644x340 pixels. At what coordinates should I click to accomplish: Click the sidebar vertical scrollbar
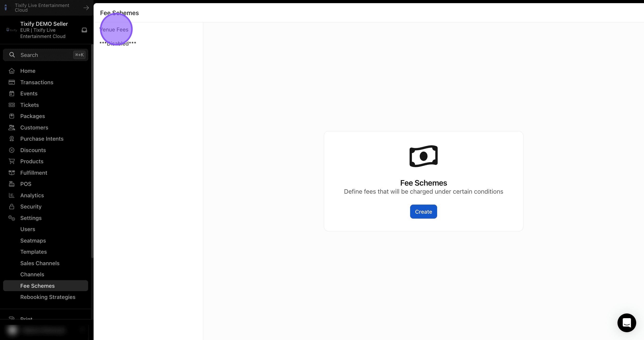[x=92, y=151]
